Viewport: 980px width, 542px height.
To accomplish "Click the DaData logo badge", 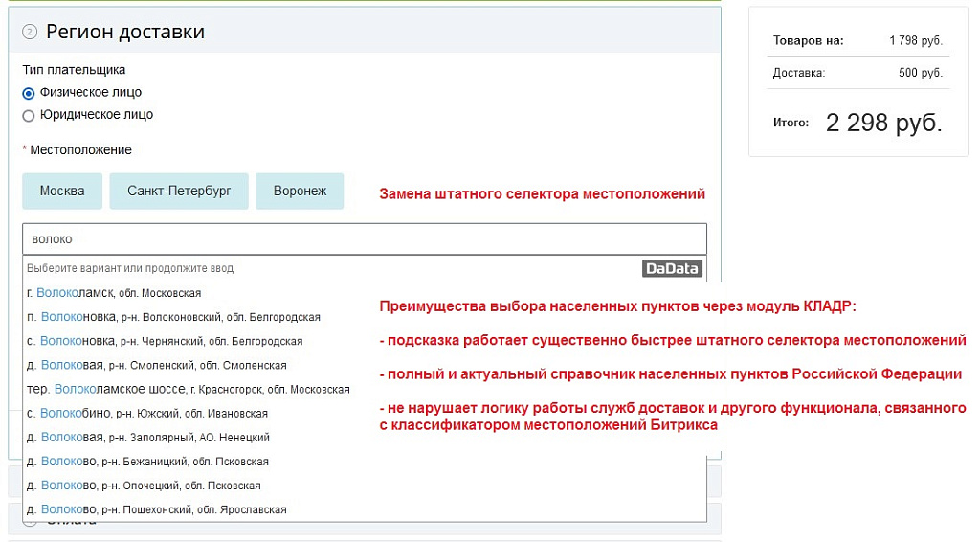I will (x=672, y=268).
